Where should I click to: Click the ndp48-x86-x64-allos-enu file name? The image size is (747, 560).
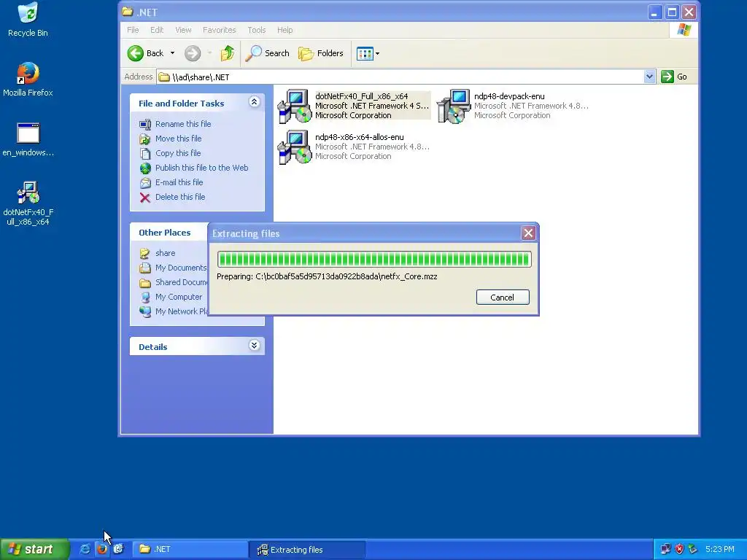click(359, 137)
